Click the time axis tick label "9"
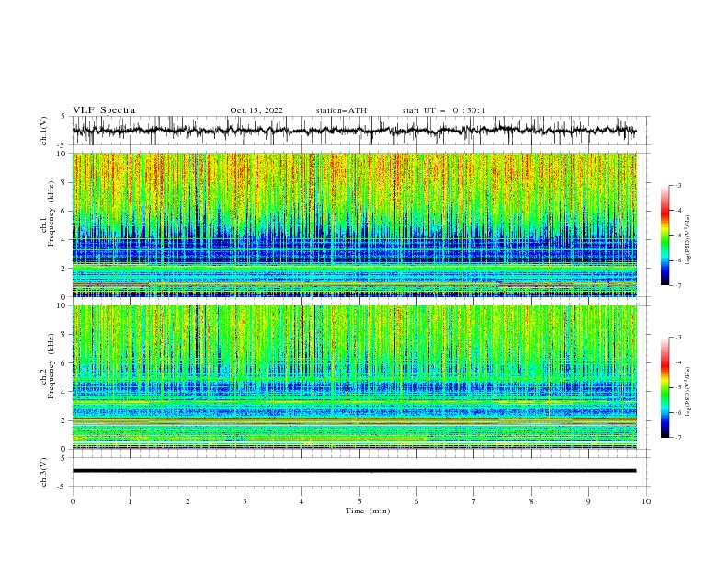728x563 pixels. pos(588,501)
